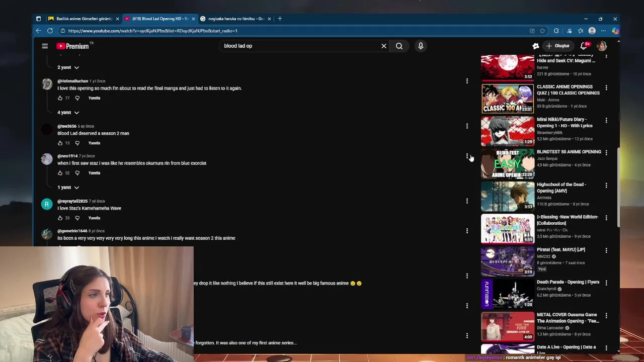This screenshot has width=644, height=362.
Task: Dislike rayraytail2825's Kamehameha comment
Action: (x=77, y=218)
